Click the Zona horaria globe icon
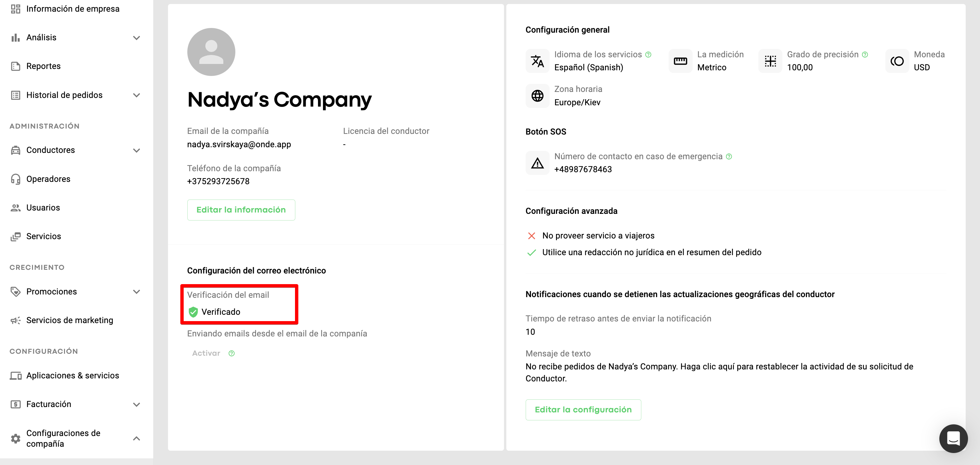The image size is (980, 465). [x=537, y=96]
